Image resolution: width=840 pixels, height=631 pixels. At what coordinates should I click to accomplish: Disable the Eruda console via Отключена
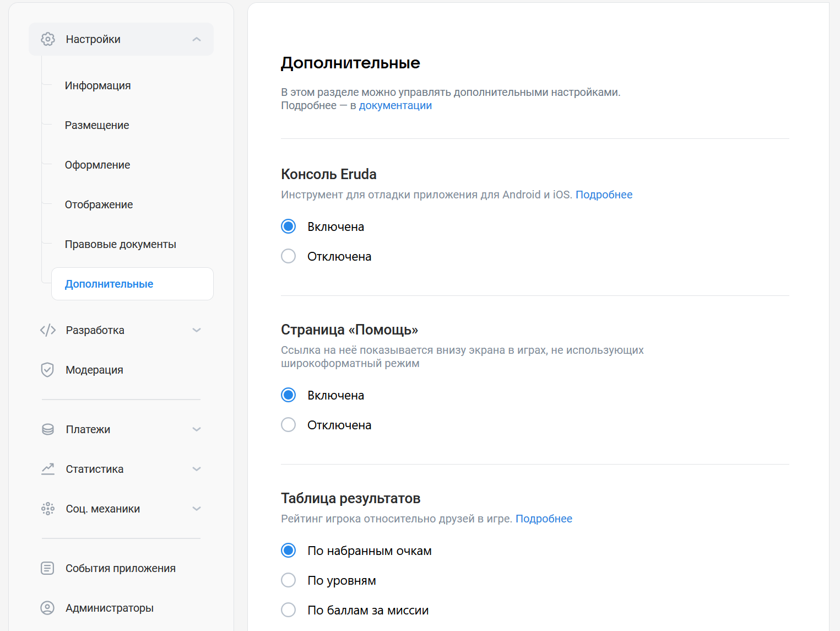click(288, 256)
